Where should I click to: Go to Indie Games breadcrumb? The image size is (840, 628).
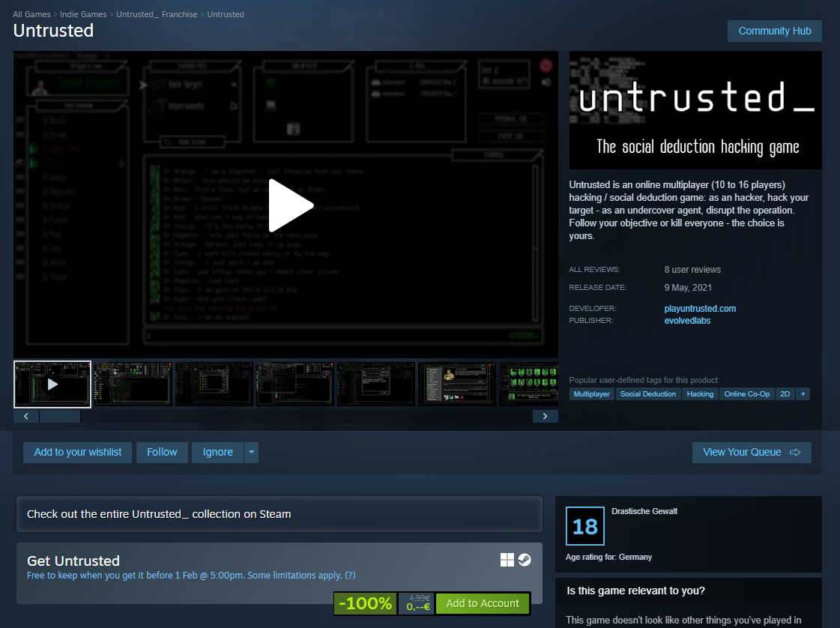click(x=83, y=14)
